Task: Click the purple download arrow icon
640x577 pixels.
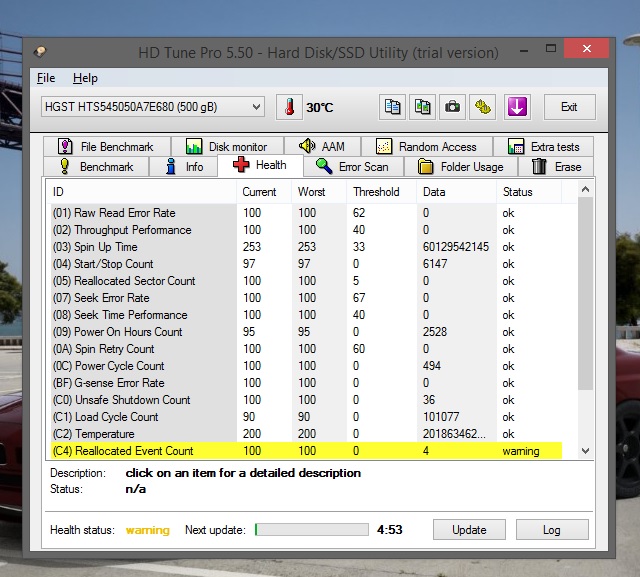Action: [x=517, y=107]
